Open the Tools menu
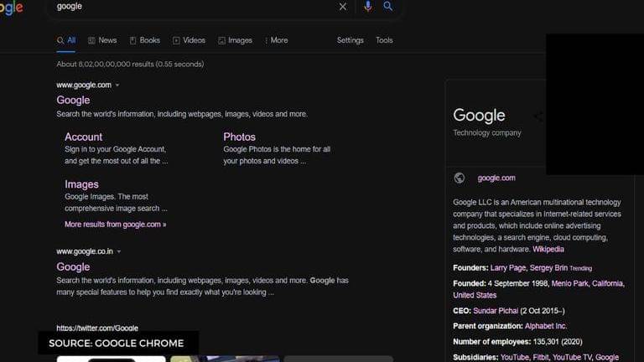Screen dimensions: 644x362 tap(384, 40)
